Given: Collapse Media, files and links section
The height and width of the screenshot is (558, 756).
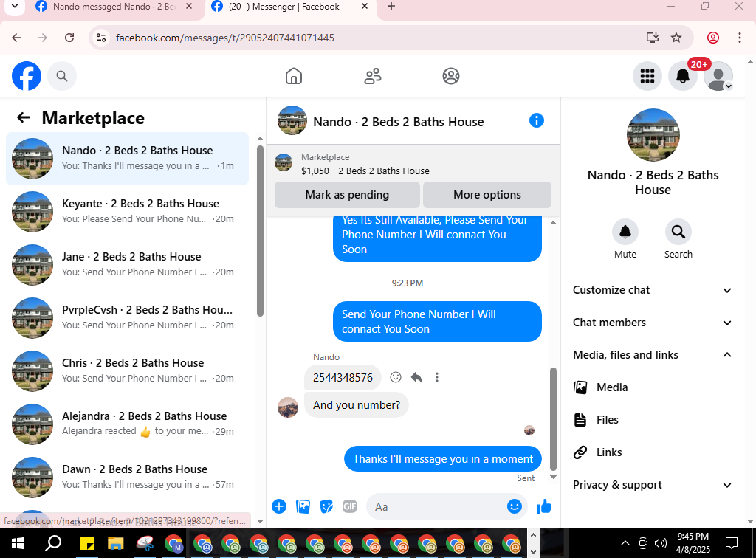Looking at the screenshot, I should [x=652, y=355].
